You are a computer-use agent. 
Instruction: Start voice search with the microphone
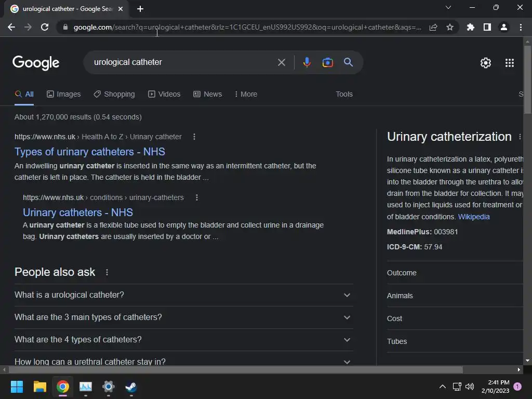pos(307,62)
